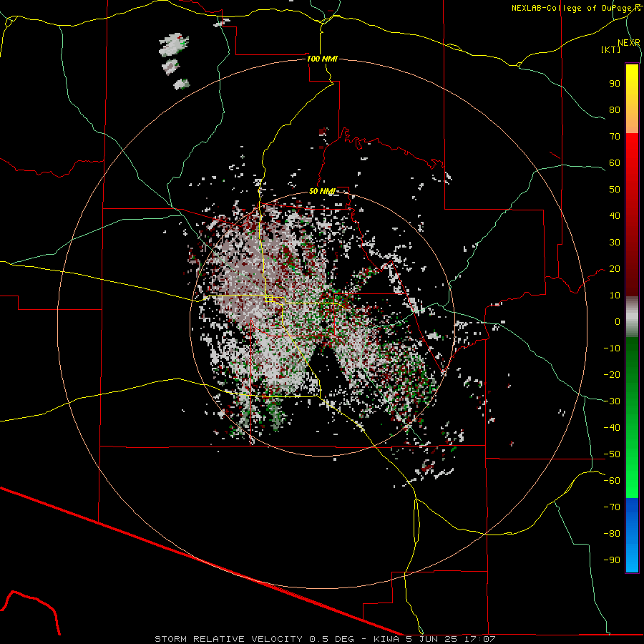This screenshot has height=644, width=644.
Task: Click the -10 value on the velocity scale
Action: coord(612,348)
